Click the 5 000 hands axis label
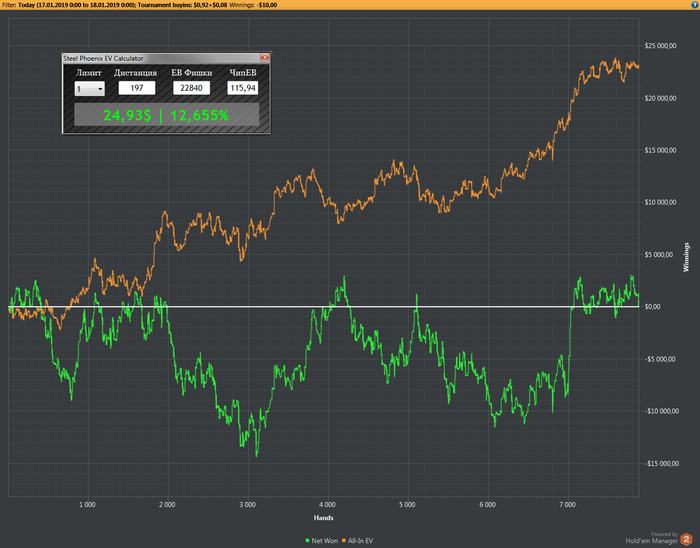Screen dimensions: 700x548 coord(407,505)
